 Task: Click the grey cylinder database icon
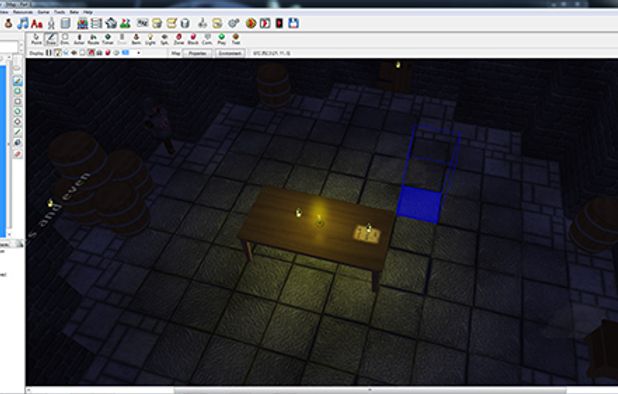pos(65,24)
